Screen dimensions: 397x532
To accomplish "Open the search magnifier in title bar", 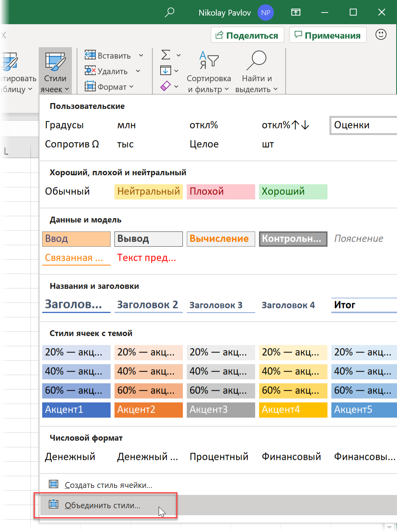I will point(169,12).
